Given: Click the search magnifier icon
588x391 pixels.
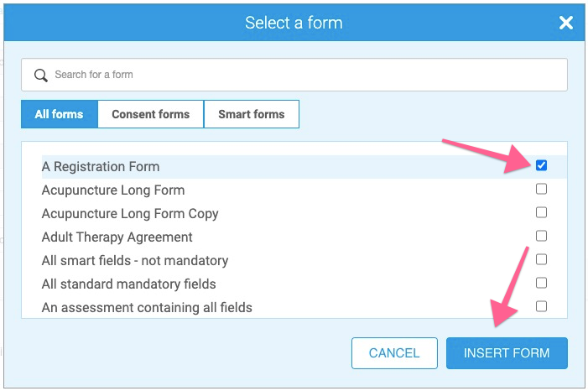Looking at the screenshot, I should point(40,75).
